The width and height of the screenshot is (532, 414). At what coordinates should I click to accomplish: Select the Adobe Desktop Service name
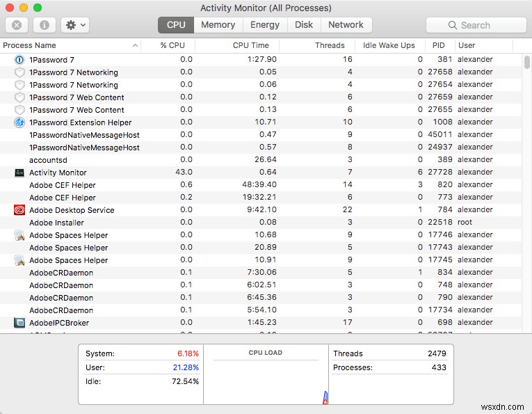(72, 210)
